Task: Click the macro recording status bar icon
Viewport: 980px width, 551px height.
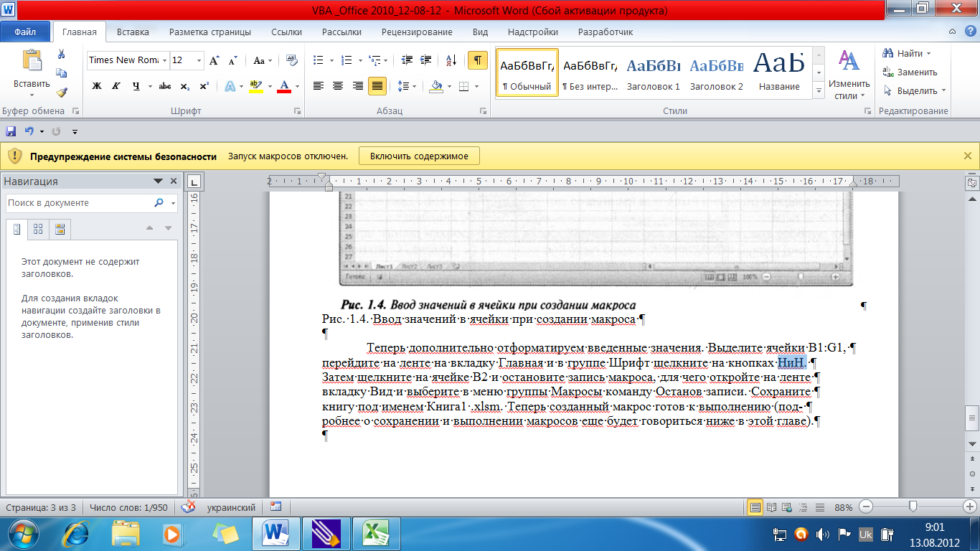Action: [x=276, y=507]
